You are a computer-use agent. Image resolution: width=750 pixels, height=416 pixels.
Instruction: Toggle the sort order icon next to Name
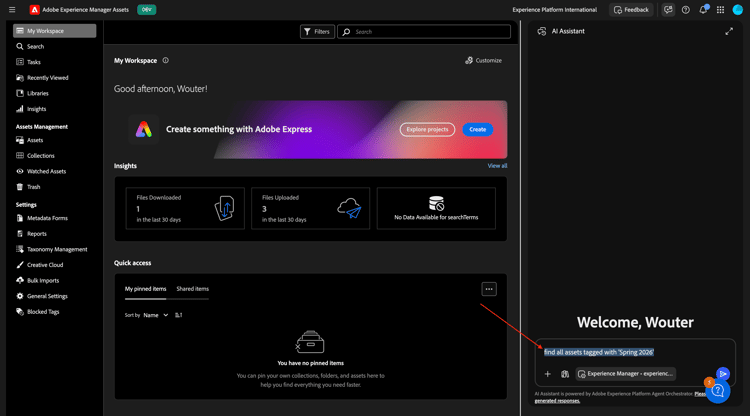pos(178,315)
